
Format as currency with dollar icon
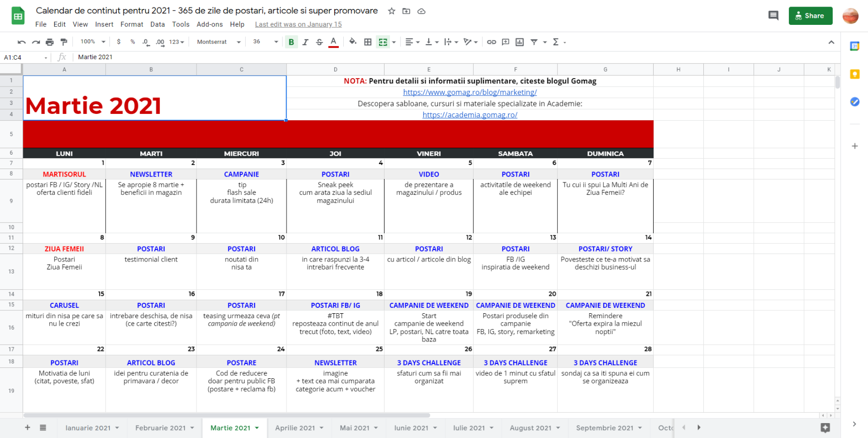point(118,42)
